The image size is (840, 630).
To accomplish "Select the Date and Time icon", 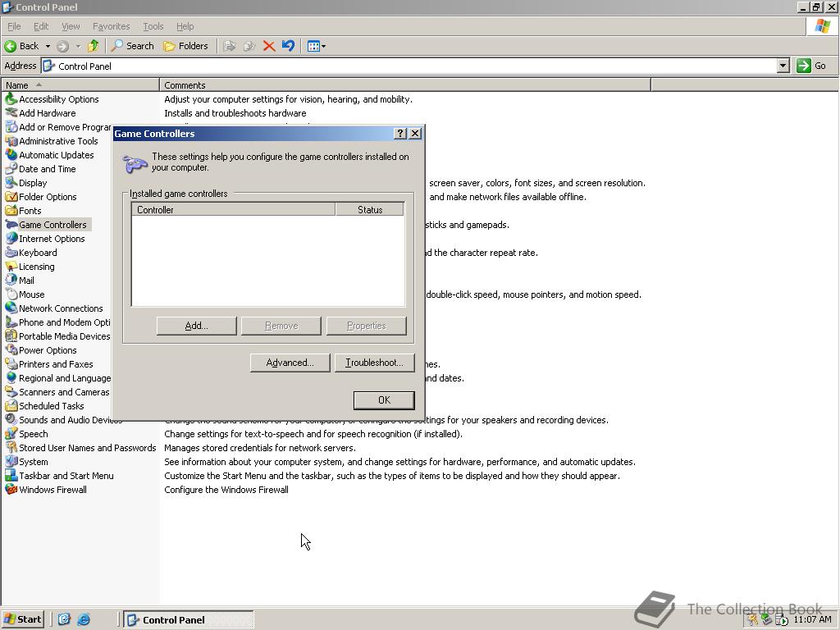I will click(x=11, y=169).
